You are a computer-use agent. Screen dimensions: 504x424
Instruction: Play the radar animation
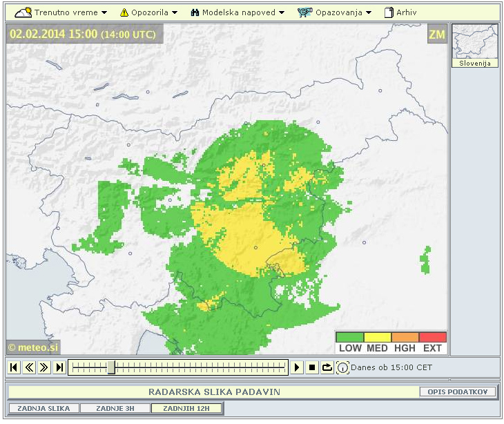point(297,367)
